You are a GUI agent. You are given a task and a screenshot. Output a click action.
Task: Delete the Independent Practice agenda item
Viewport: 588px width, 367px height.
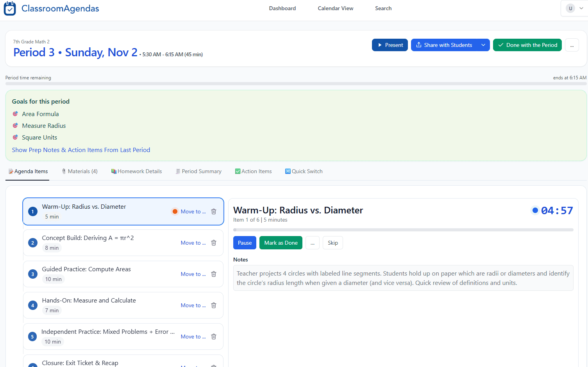[214, 337]
